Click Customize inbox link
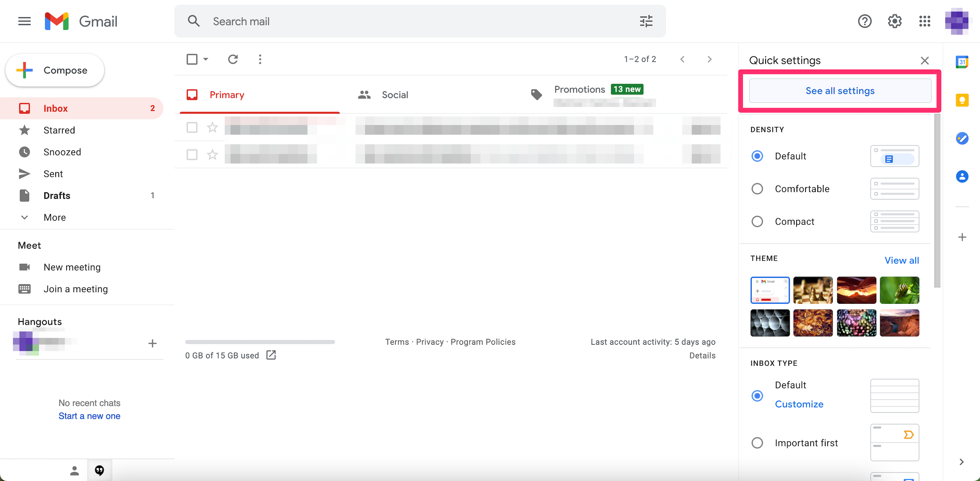This screenshot has width=980, height=481. coord(799,404)
